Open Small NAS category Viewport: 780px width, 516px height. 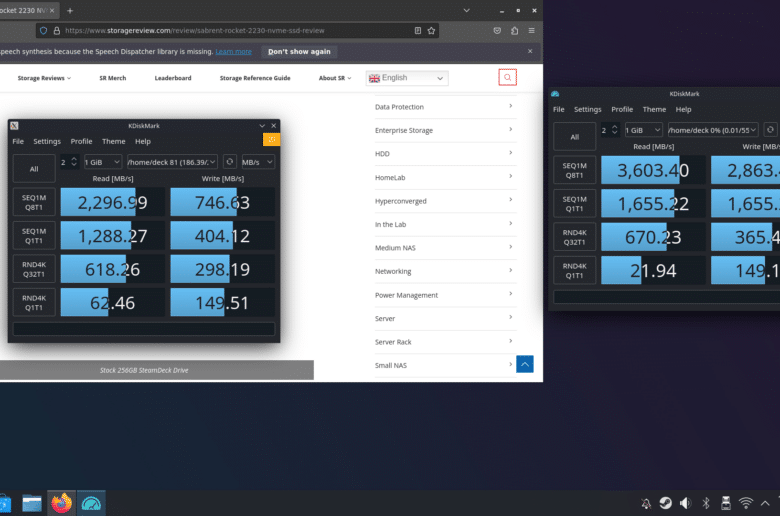(x=444, y=365)
